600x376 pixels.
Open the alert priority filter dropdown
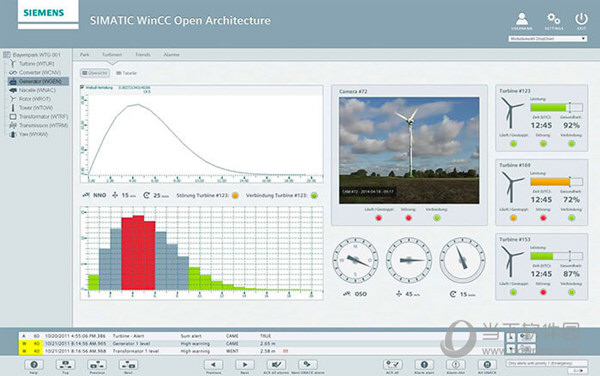546,363
